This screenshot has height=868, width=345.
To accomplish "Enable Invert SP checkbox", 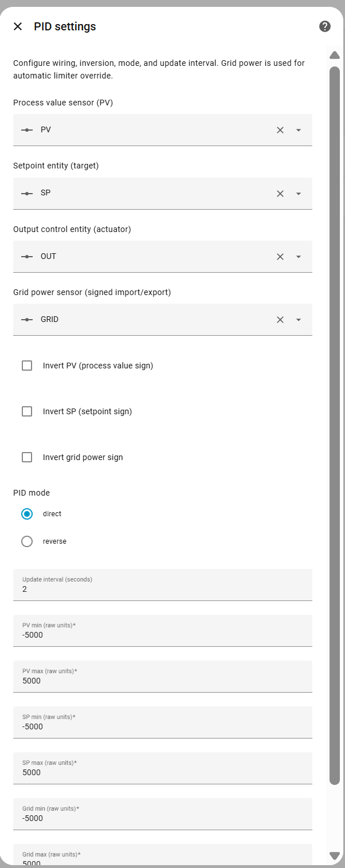I will click(x=27, y=411).
